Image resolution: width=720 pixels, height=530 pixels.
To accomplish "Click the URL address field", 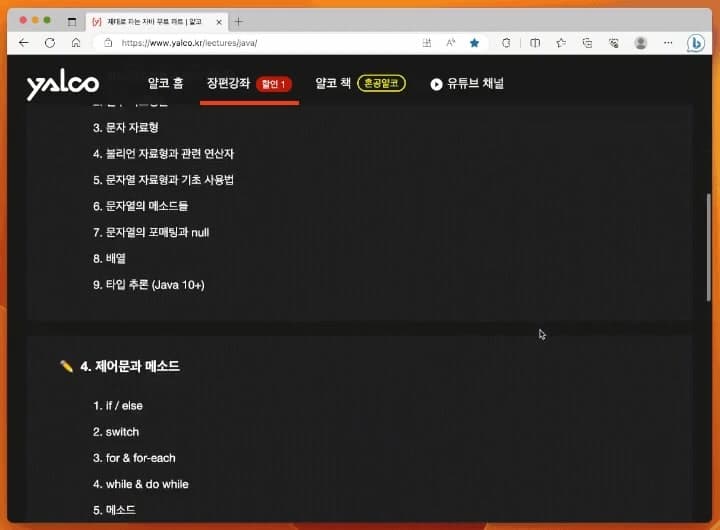I will click(257, 43).
